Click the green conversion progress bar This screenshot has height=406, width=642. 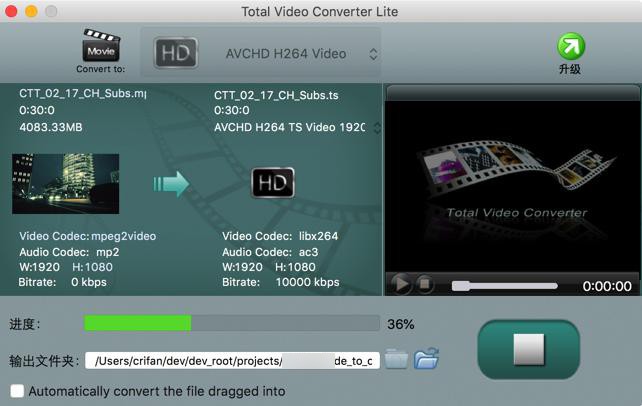(x=138, y=323)
